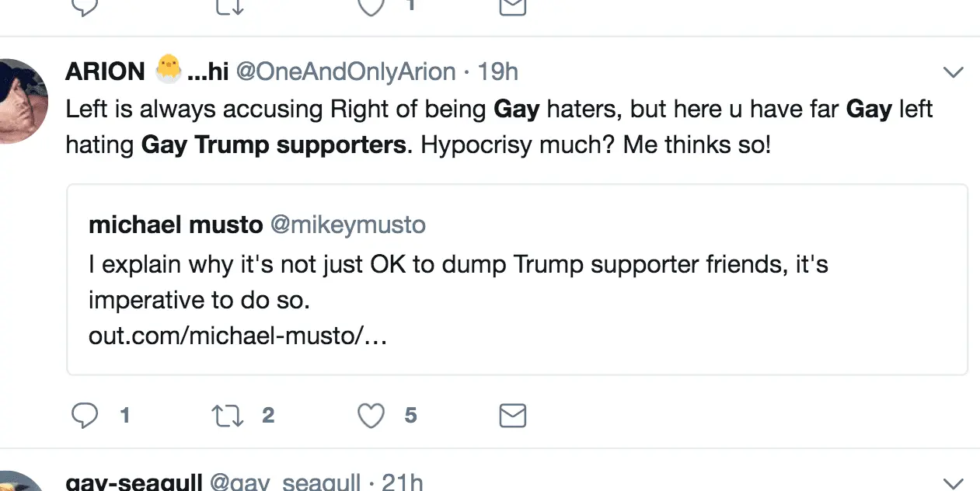The width and height of the screenshot is (980, 491).
Task: Retweet ARION's tweet about hypocrisy
Action: [x=228, y=416]
